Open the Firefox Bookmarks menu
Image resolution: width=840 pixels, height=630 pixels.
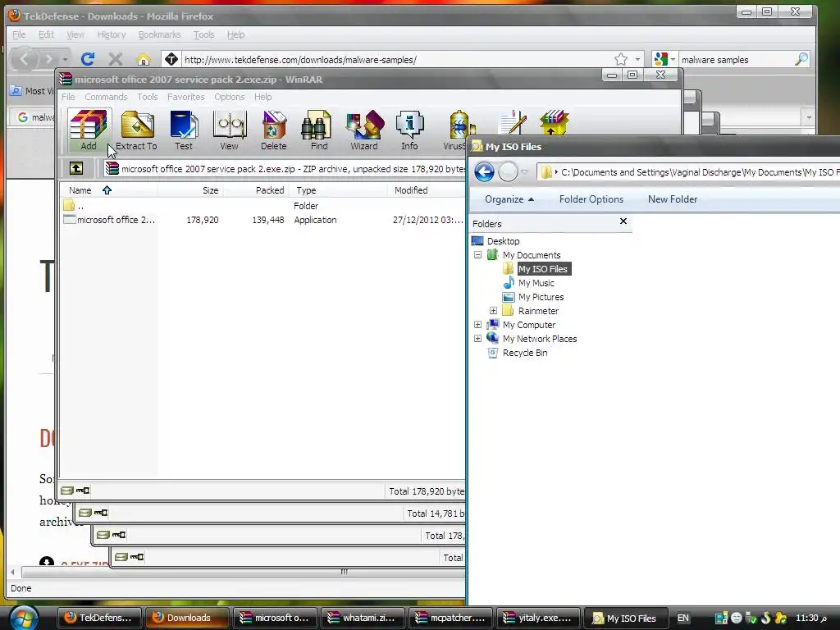(x=160, y=34)
